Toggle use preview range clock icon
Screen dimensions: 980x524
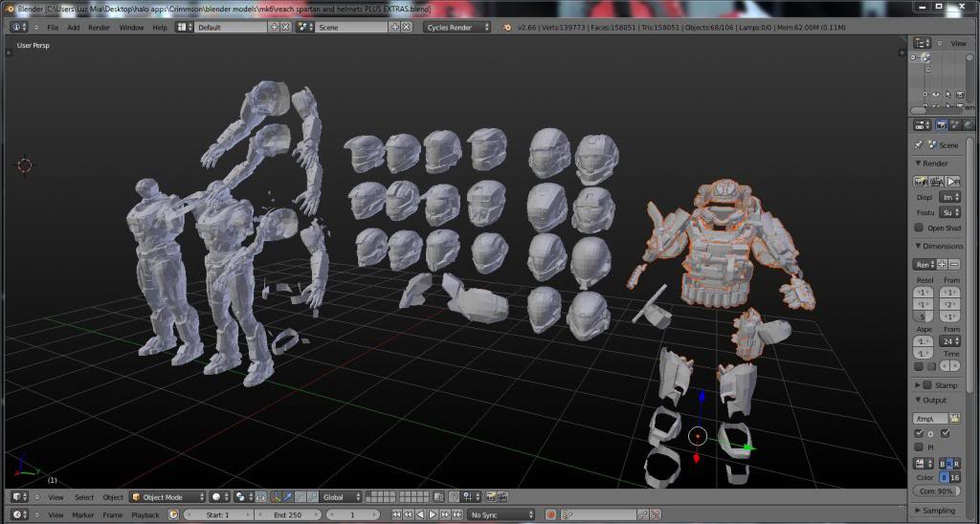[x=174, y=514]
